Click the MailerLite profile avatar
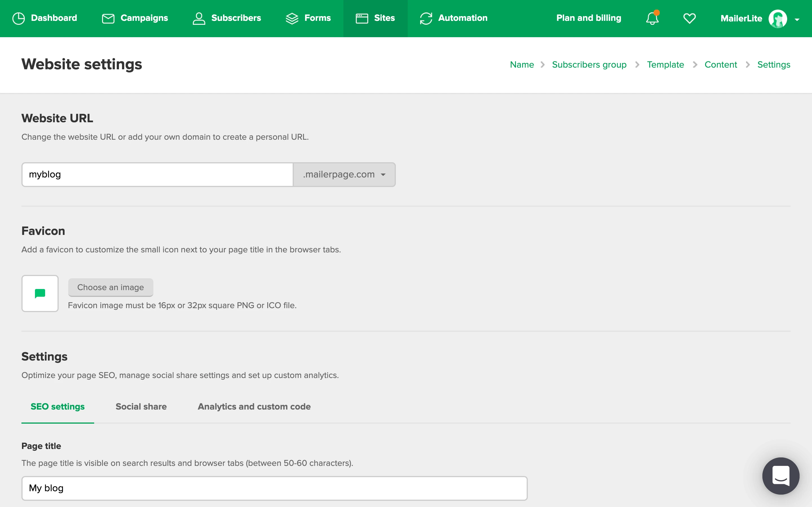Screen dimensions: 812x507 778,19
